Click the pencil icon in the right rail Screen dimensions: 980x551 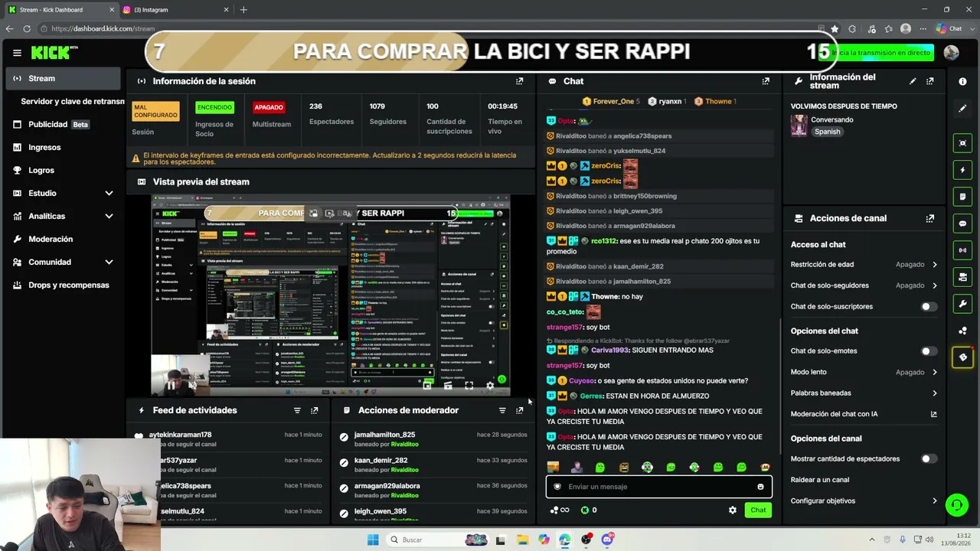coord(963,109)
